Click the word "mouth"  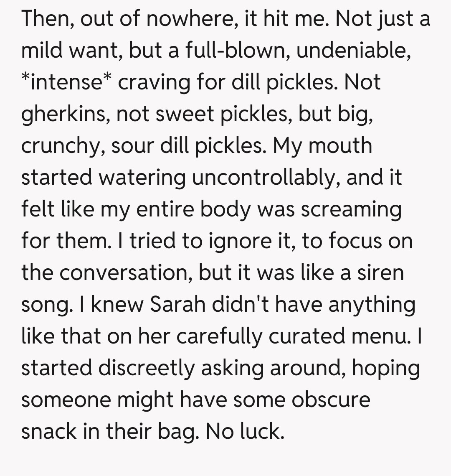[x=340, y=146]
